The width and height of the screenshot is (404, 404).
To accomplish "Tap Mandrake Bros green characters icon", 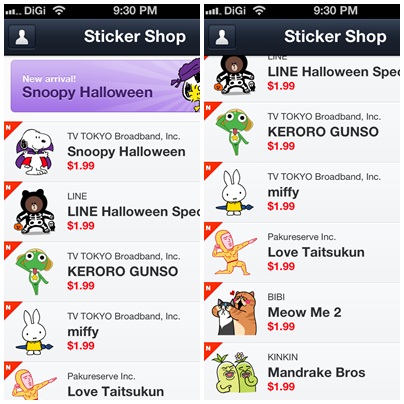I will pos(237,373).
